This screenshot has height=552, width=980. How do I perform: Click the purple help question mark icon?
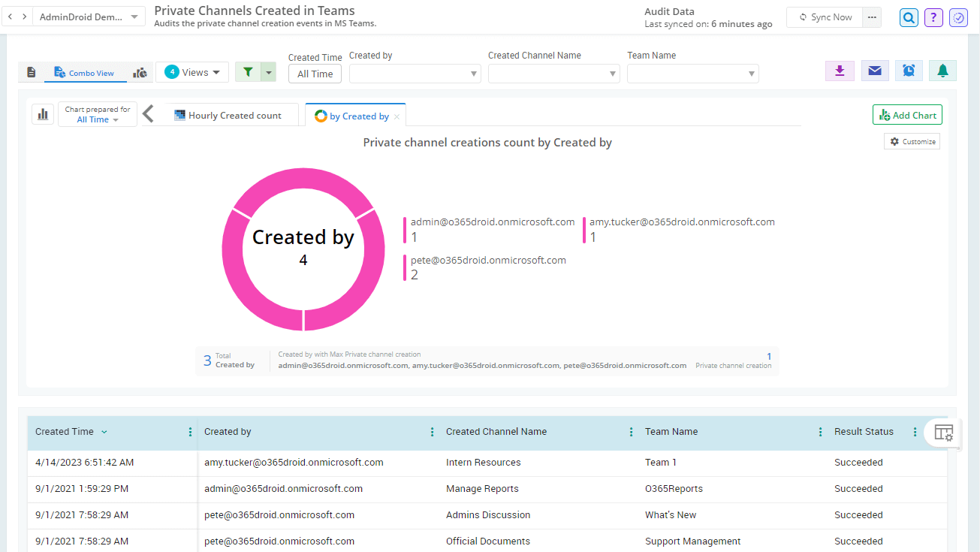[933, 17]
